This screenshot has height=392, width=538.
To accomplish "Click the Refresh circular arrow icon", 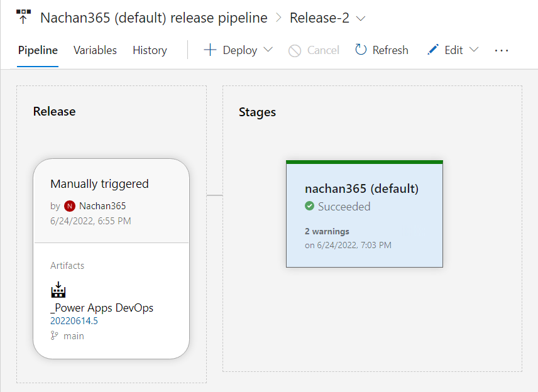I will tap(361, 50).
